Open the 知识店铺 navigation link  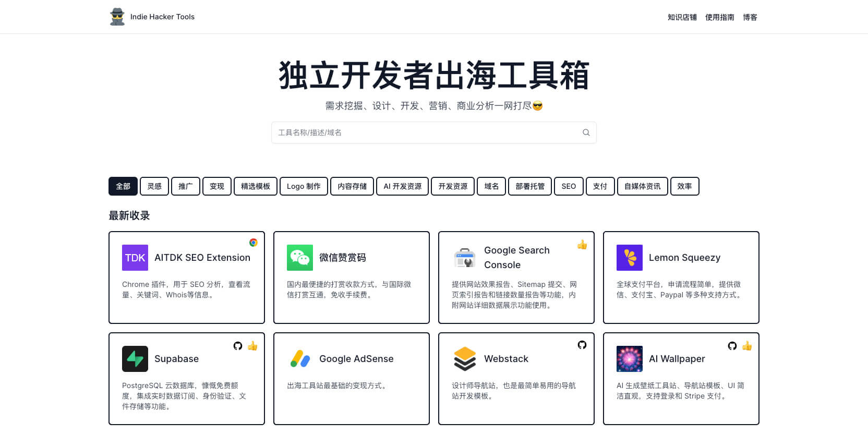[682, 17]
